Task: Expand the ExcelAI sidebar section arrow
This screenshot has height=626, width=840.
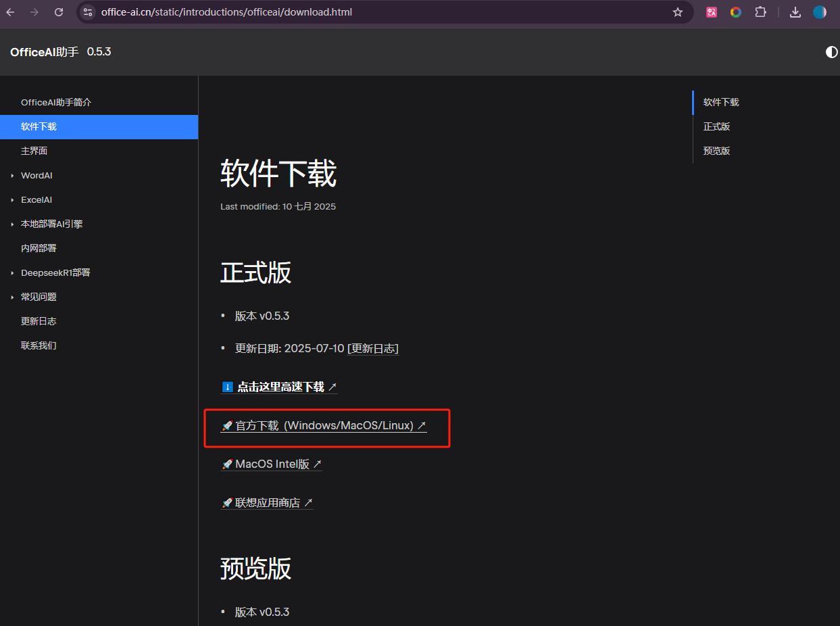Action: coord(12,200)
